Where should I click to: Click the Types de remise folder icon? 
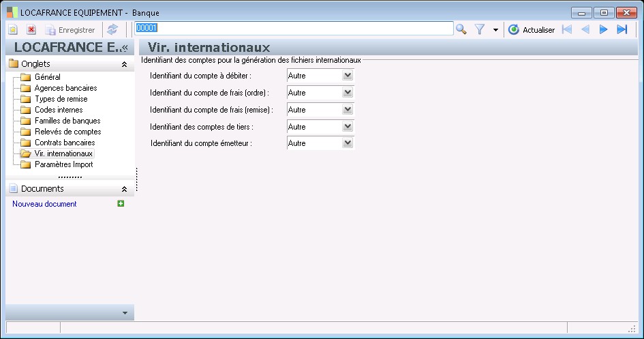25,99
